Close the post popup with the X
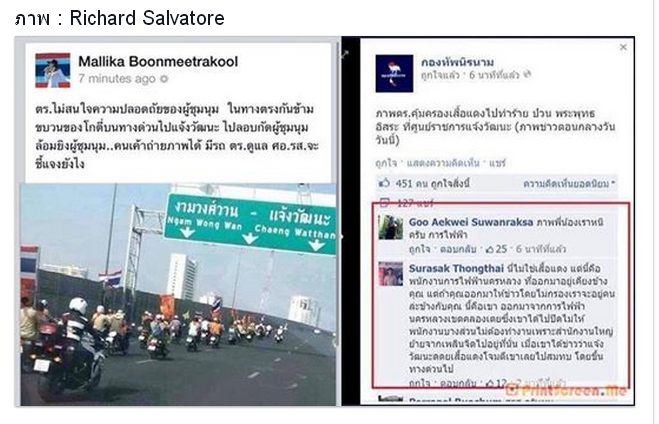The width and height of the screenshot is (659, 424). click(x=623, y=47)
